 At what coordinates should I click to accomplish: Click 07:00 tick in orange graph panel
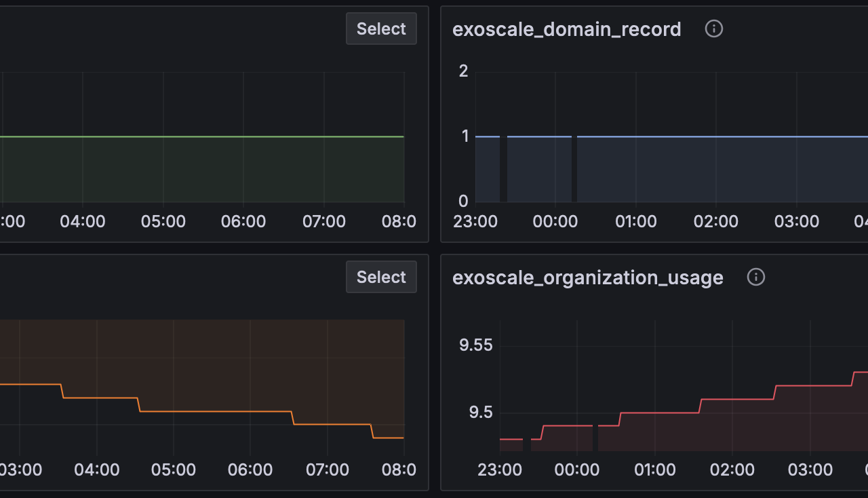click(328, 470)
